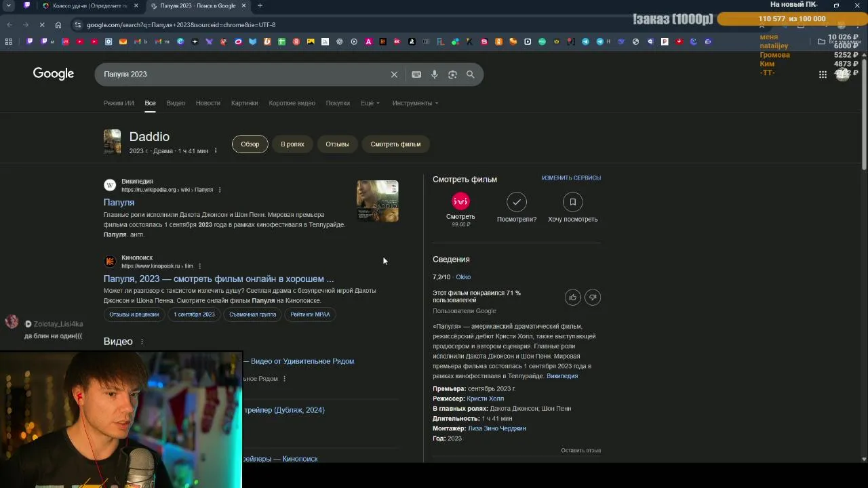
Task: Open the Google account avatar
Action: (843, 75)
